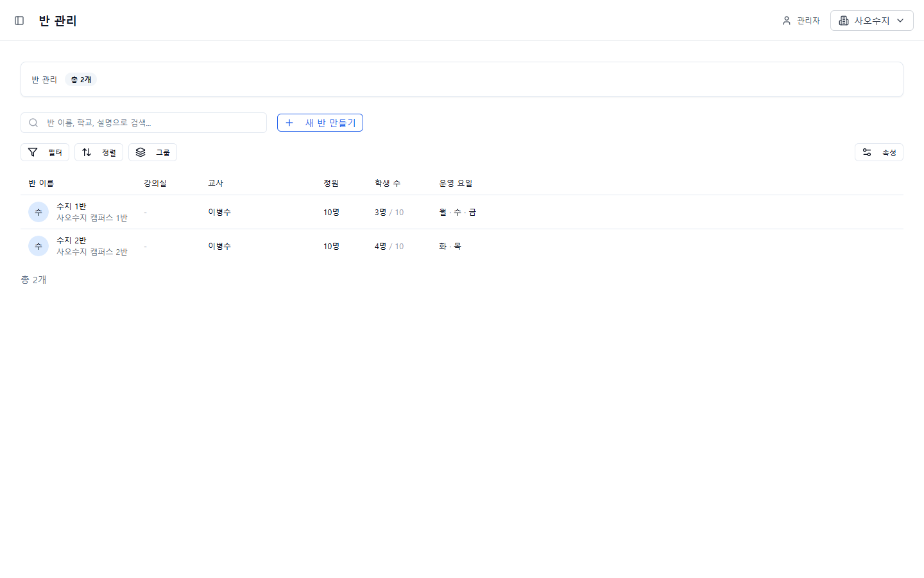The image size is (924, 578).
Task: Click the avatar icon for 수지 2반
Action: point(38,246)
